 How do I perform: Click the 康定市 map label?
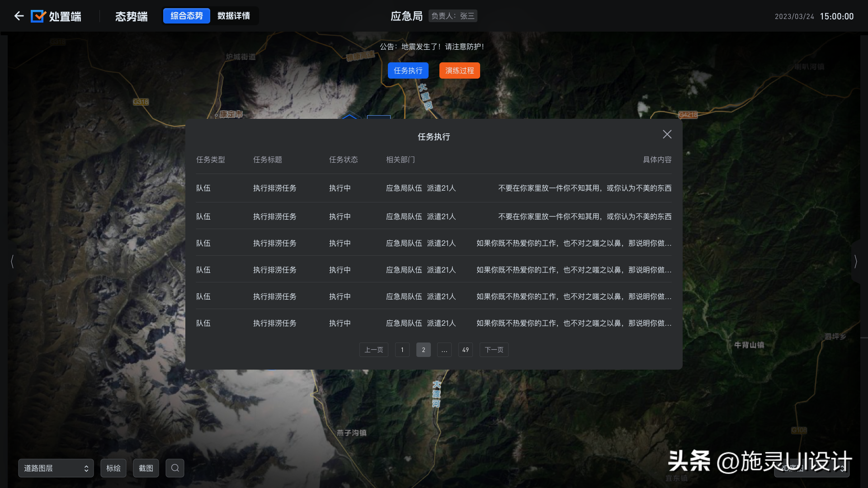231,114
